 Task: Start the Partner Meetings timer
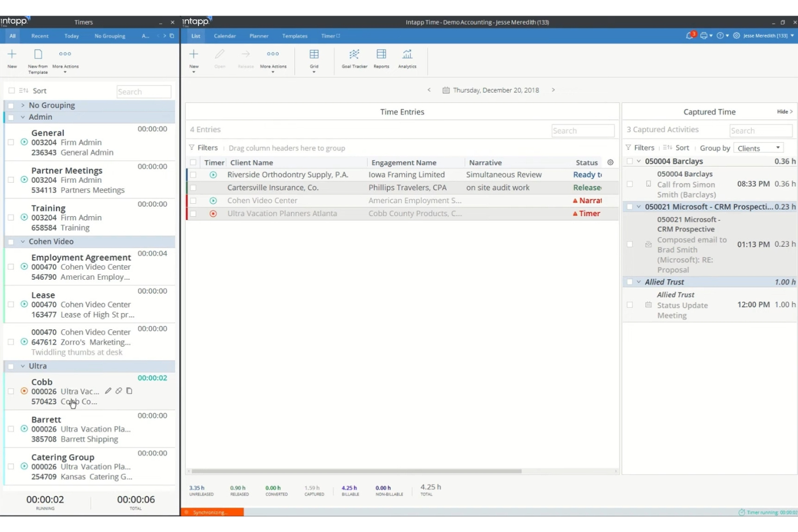24,180
